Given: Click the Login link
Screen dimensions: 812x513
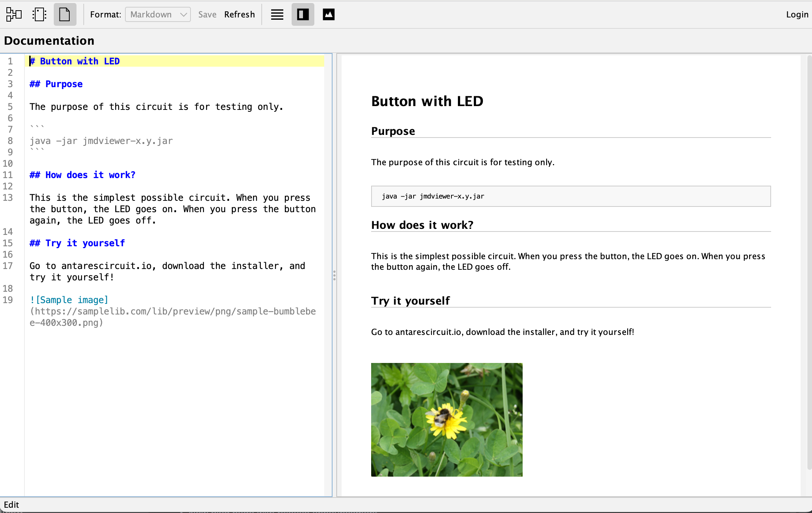Looking at the screenshot, I should pyautogui.click(x=797, y=14).
